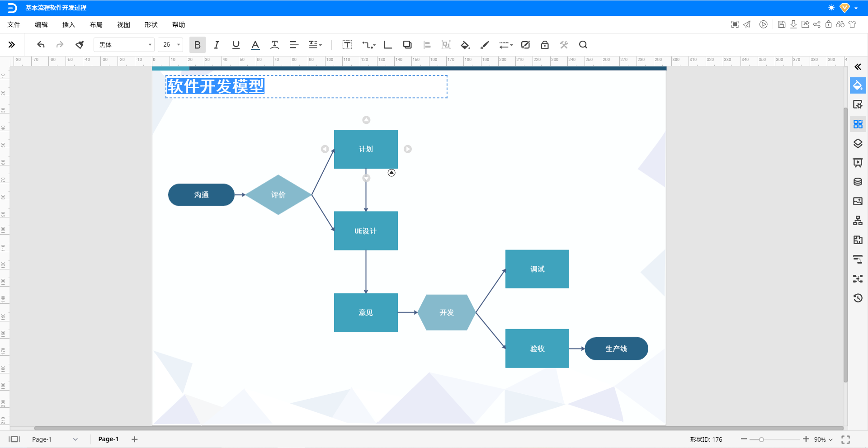Toggle bold formatting
This screenshot has height=448, width=868.
198,45
